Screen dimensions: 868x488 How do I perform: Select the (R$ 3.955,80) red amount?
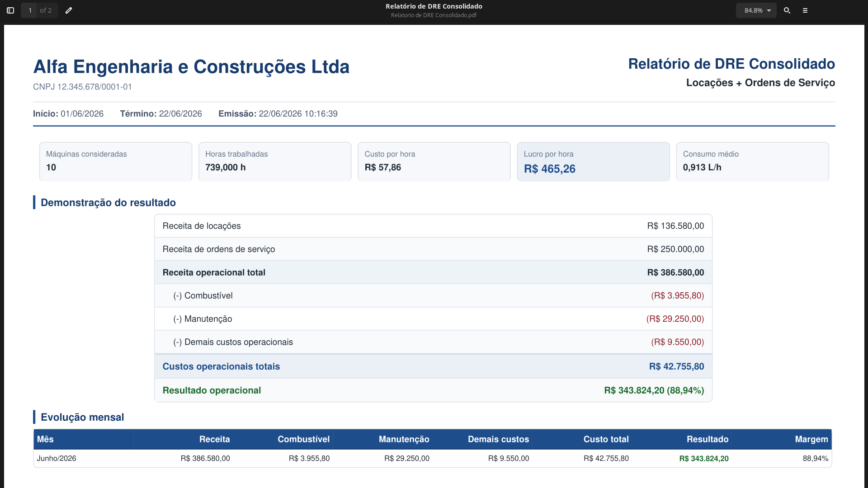coord(678,296)
